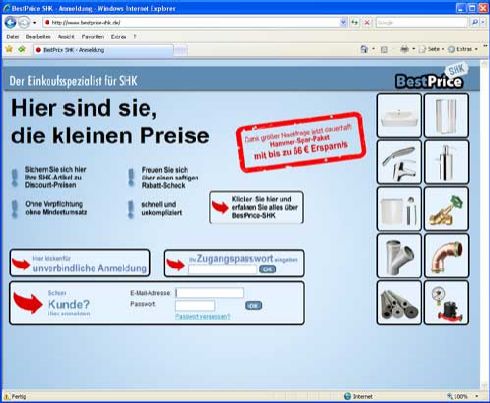Click the Passwort input field
This screenshot has width=490, height=403.
coord(195,305)
